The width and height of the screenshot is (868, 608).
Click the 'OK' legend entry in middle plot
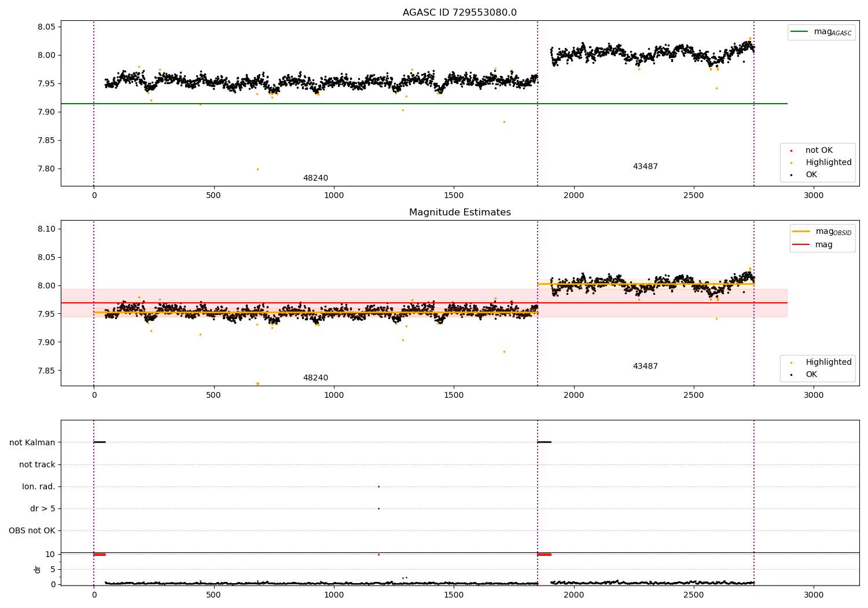[x=811, y=375]
